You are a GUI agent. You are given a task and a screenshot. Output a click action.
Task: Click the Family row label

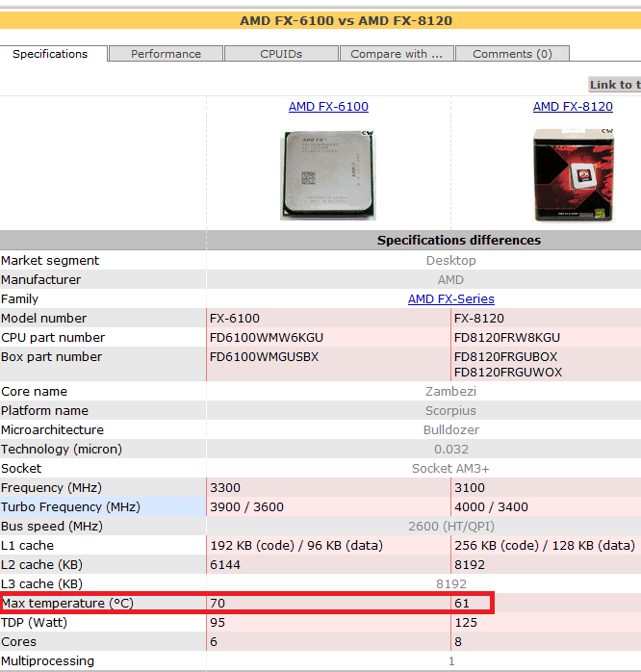point(19,298)
